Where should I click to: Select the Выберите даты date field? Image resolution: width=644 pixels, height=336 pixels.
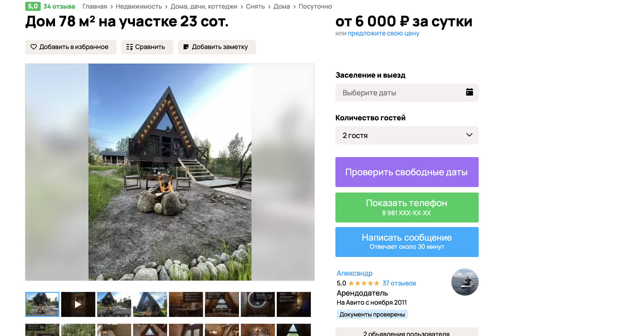[407, 93]
